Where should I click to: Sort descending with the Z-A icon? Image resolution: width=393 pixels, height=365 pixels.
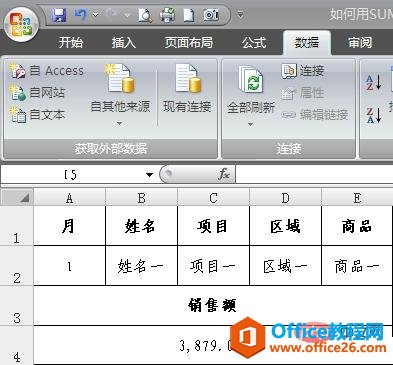(x=373, y=115)
